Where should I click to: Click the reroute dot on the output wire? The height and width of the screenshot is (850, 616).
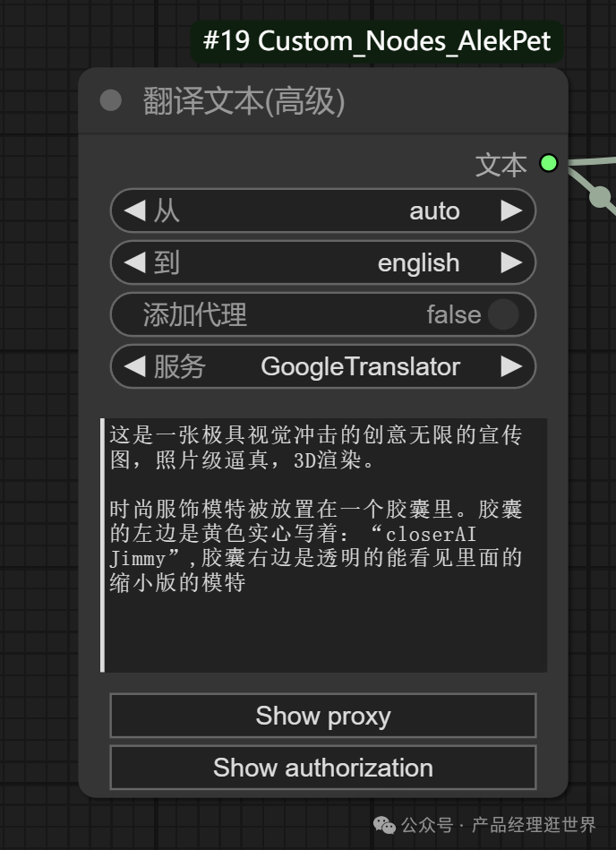(599, 196)
